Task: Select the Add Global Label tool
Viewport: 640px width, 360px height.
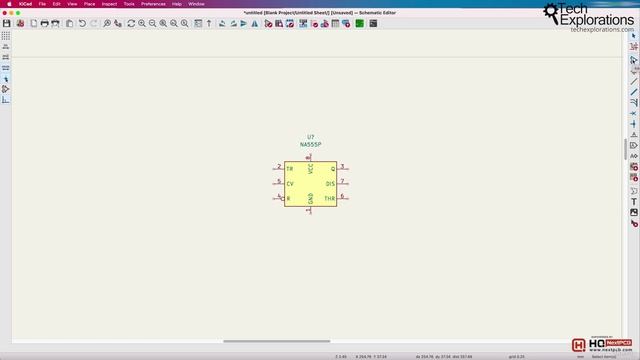Action: (x=633, y=145)
